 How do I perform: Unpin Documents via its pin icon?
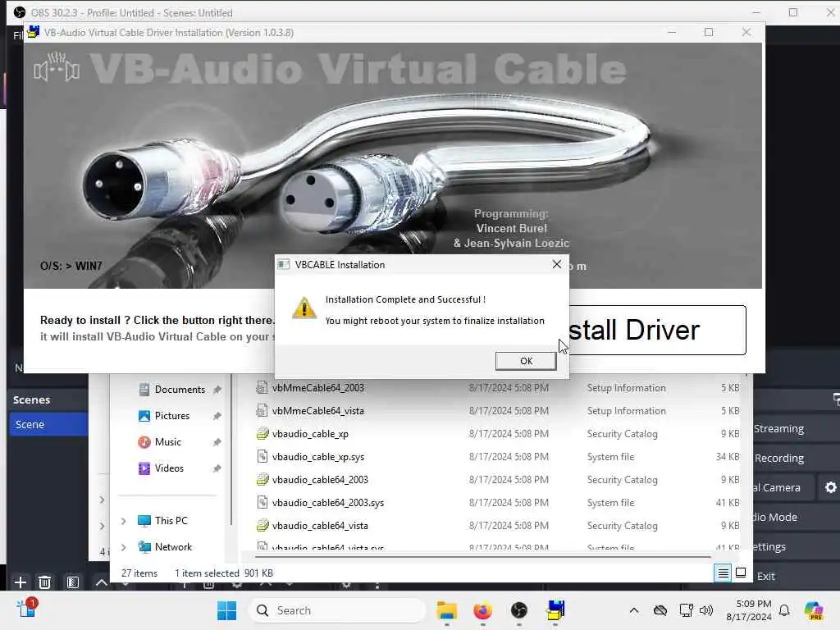point(217,390)
